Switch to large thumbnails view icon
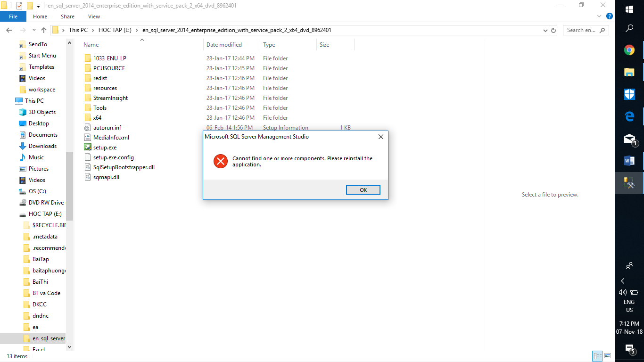 tap(608, 356)
